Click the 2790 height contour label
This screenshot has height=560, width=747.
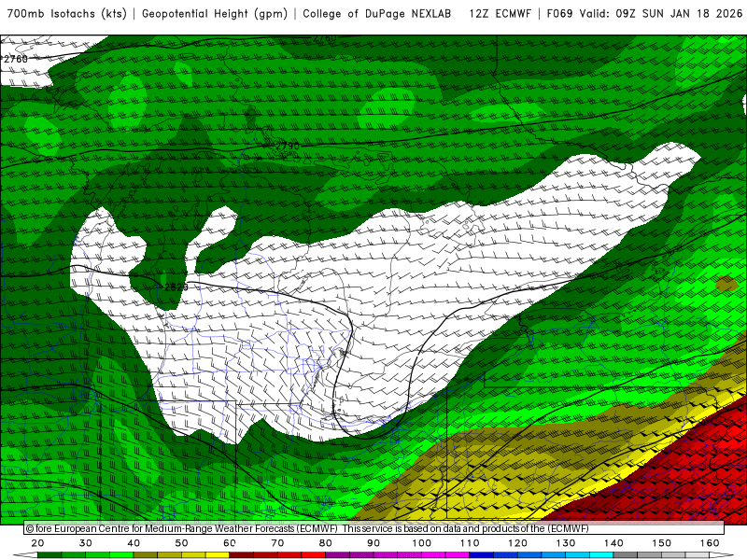(288, 146)
